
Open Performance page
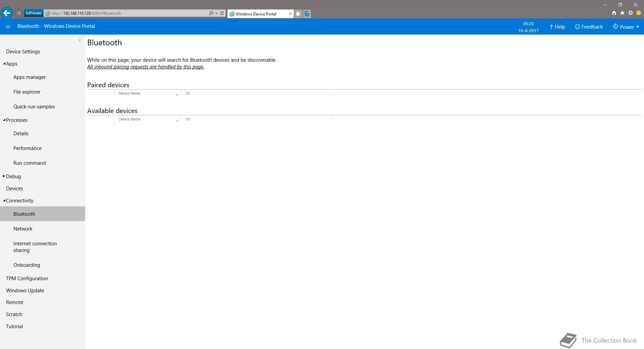click(28, 148)
